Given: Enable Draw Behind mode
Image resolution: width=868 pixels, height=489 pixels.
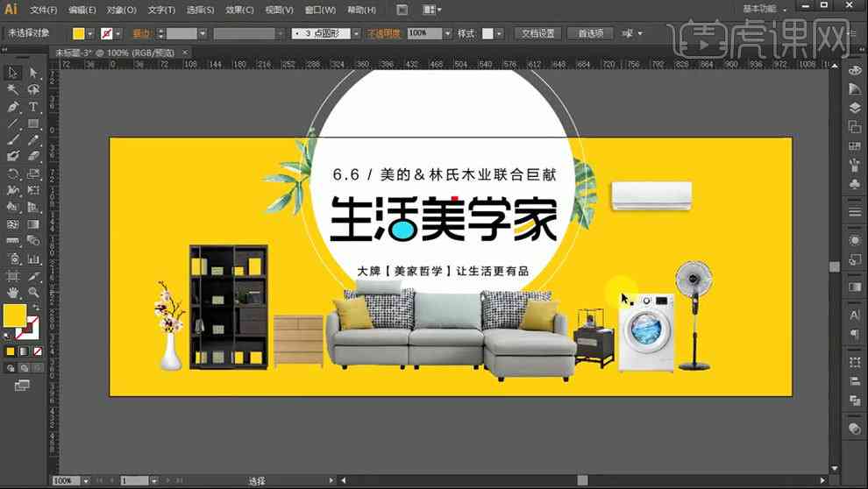Looking at the screenshot, I should (x=24, y=368).
